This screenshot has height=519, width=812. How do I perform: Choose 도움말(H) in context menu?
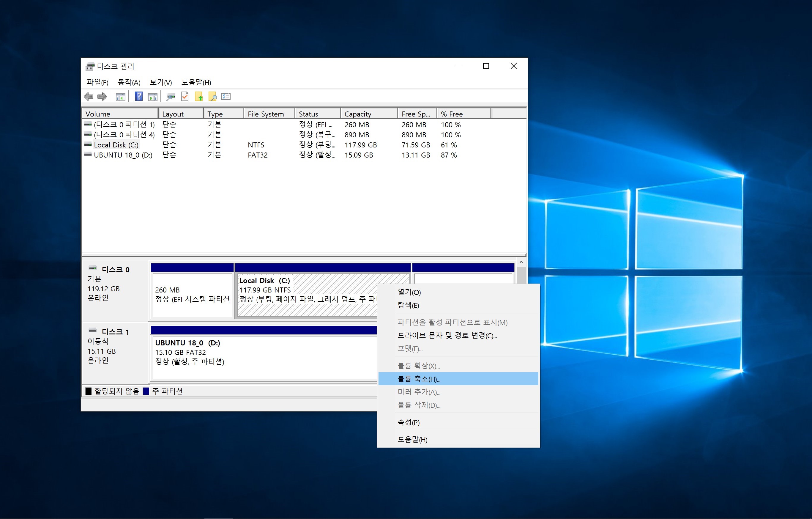(x=458, y=439)
